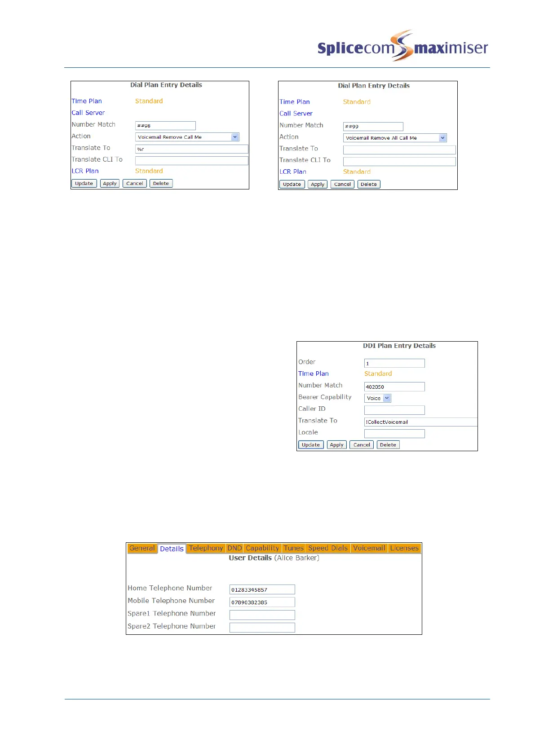Open the DND tab
This screenshot has width=535, height=756.
click(x=234, y=548)
